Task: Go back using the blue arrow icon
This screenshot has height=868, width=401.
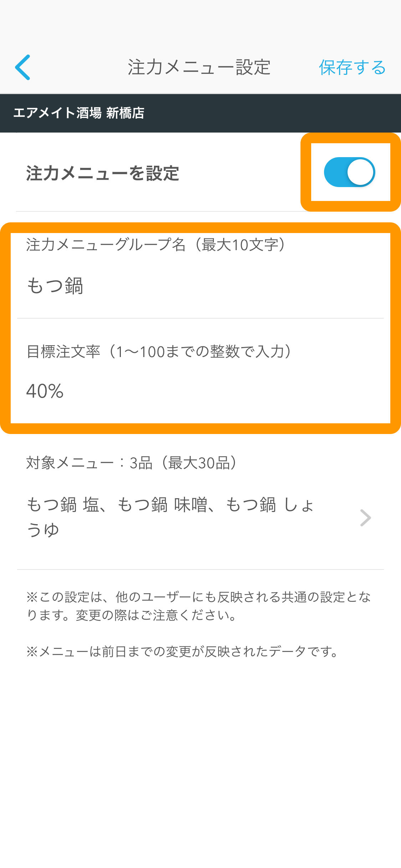Action: [22, 67]
